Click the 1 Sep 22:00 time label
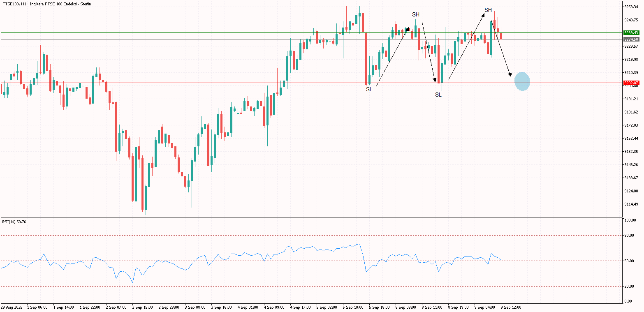Screen dimensions: 644x312 [90, 307]
